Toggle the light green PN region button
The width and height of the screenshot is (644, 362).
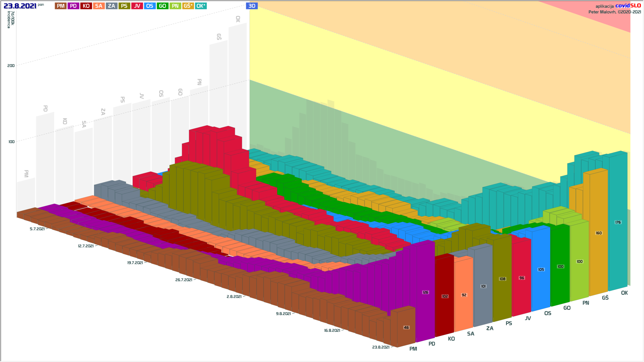point(175,6)
